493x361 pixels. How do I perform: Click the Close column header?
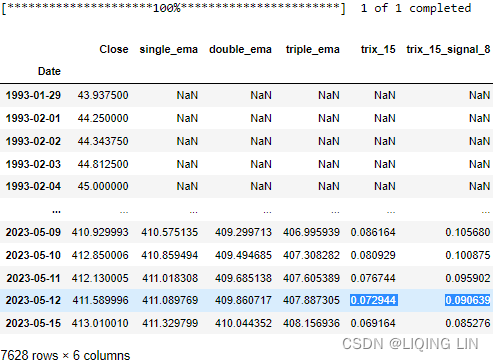(x=114, y=49)
